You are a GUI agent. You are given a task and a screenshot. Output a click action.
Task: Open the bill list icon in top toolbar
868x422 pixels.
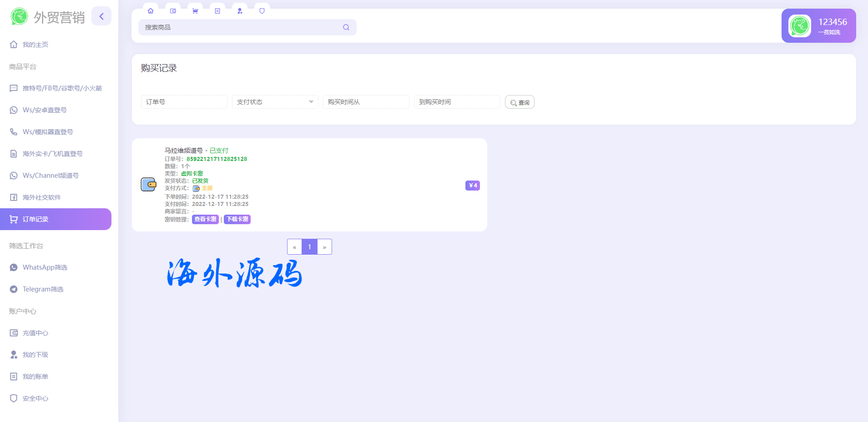coord(217,11)
